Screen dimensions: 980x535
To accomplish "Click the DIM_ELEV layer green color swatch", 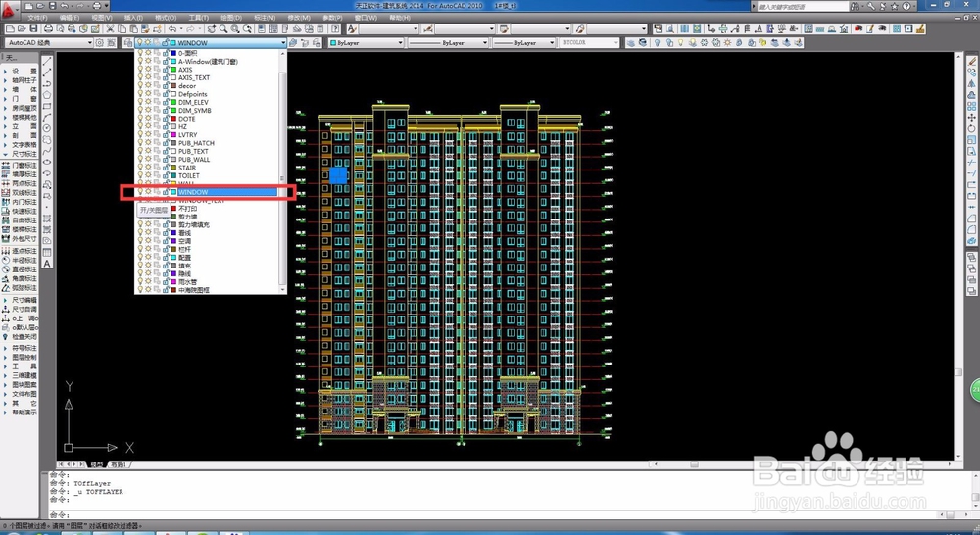I will [x=173, y=102].
